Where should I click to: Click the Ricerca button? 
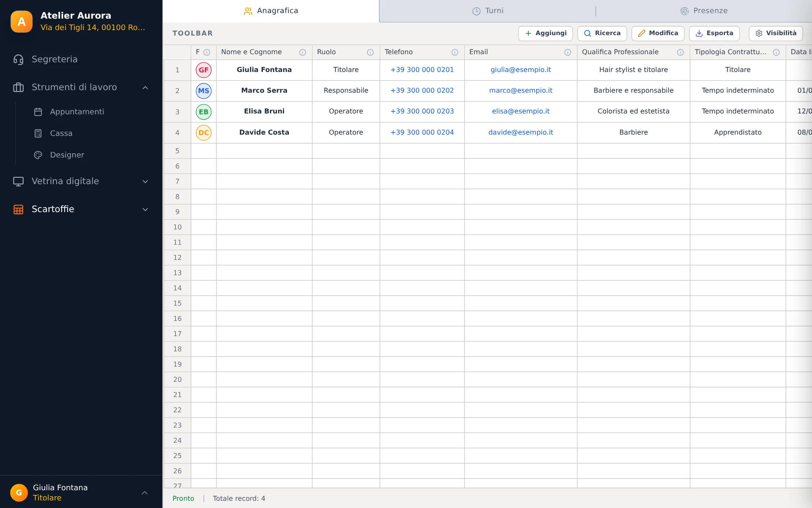[602, 33]
